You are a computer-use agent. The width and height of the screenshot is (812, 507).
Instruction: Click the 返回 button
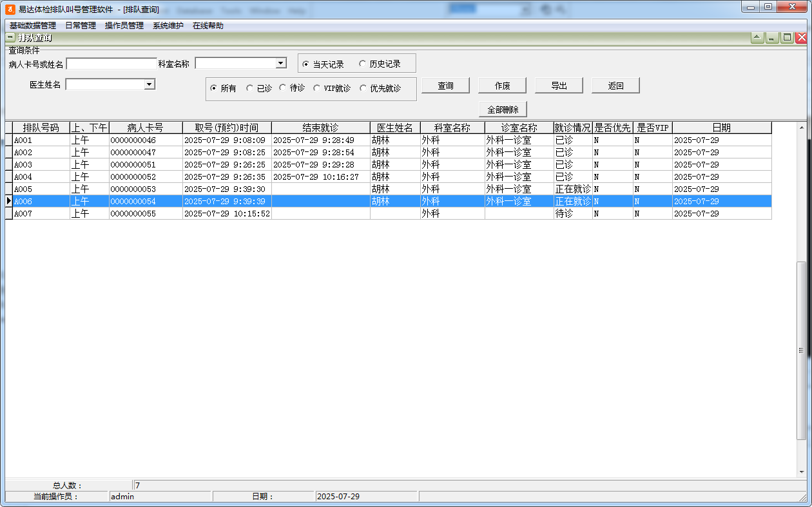(x=615, y=84)
